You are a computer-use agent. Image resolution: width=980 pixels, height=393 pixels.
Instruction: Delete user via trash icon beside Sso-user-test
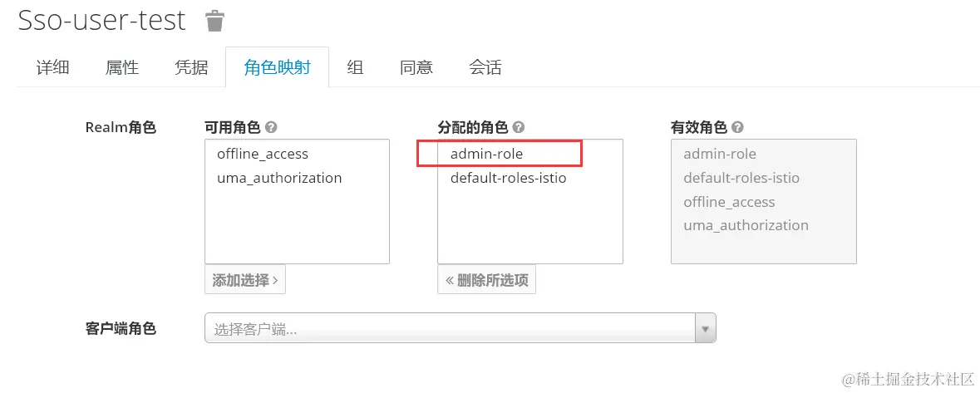pos(214,21)
